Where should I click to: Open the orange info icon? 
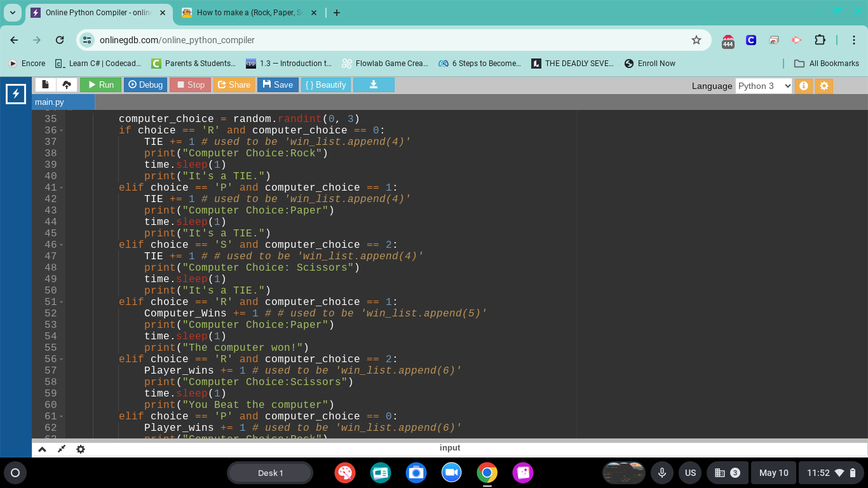[x=804, y=86]
